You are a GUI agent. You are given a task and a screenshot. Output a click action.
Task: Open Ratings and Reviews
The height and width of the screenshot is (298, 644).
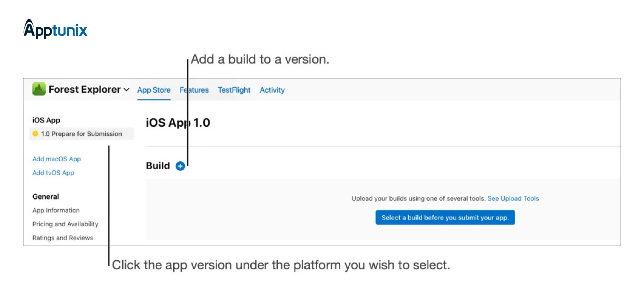pyautogui.click(x=62, y=238)
